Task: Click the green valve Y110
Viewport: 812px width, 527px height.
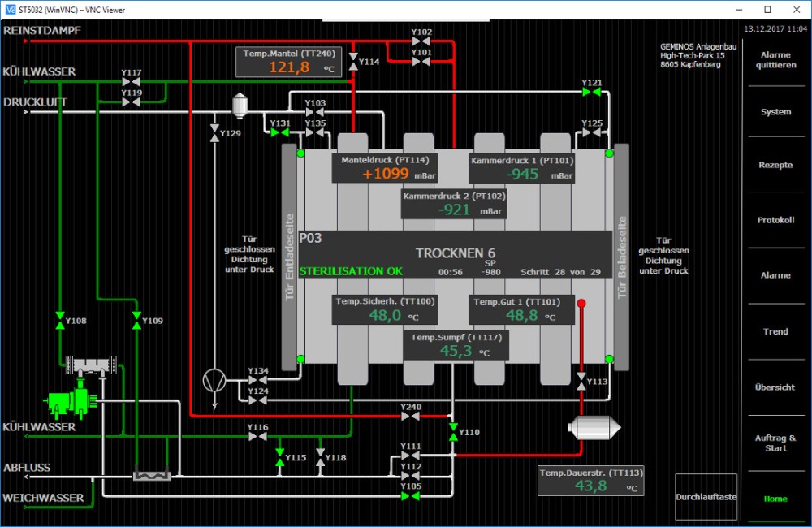Action: (453, 432)
